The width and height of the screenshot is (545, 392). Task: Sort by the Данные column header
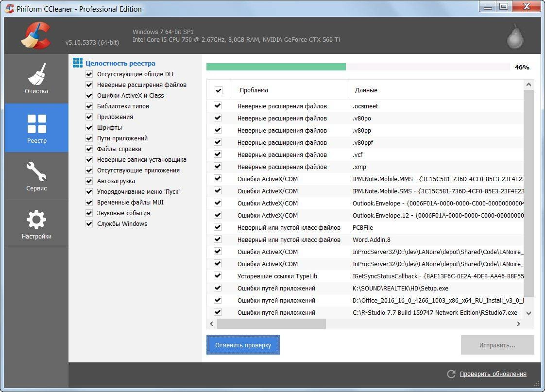[x=435, y=90]
